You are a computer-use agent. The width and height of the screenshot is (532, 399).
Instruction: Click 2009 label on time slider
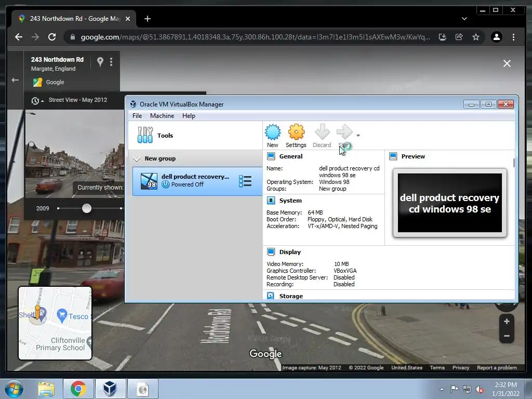tap(43, 208)
